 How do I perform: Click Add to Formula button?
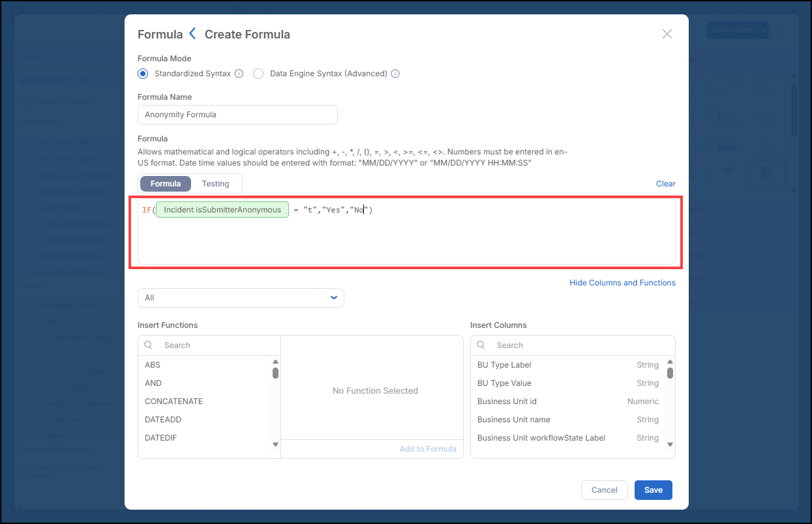tap(428, 449)
